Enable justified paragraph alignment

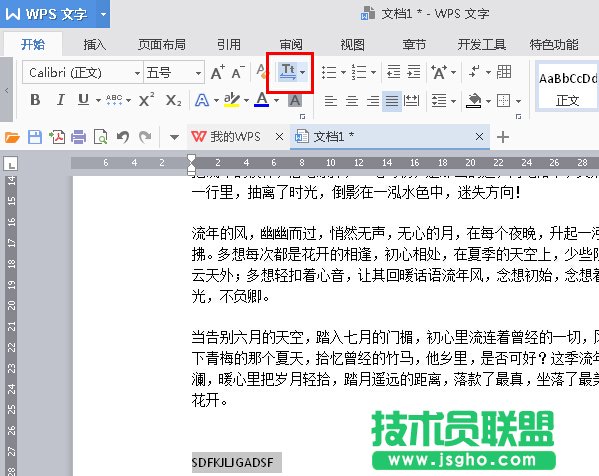(x=392, y=101)
